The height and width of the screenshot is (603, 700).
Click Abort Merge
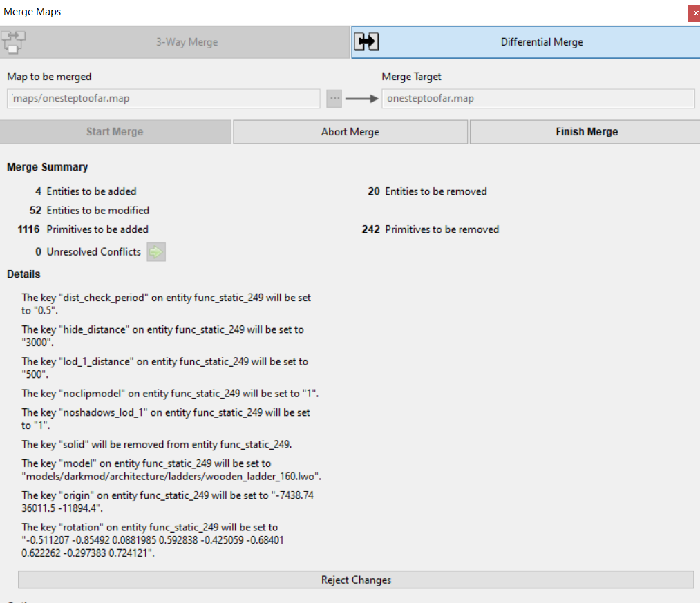(350, 132)
